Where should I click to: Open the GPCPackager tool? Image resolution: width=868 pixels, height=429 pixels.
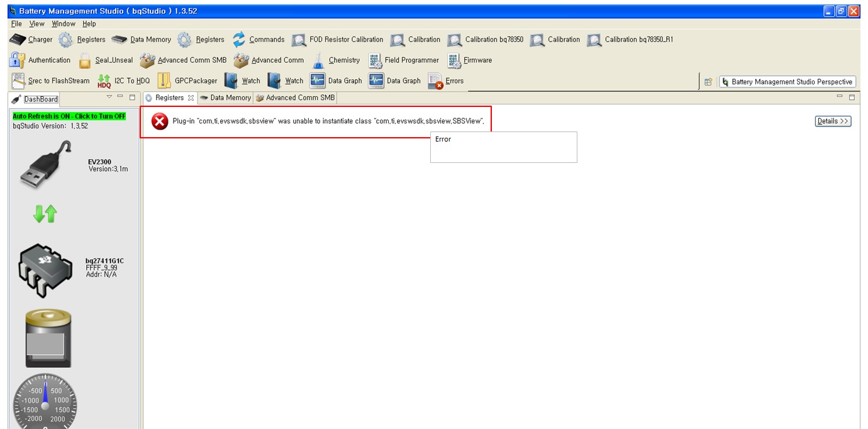pyautogui.click(x=187, y=81)
